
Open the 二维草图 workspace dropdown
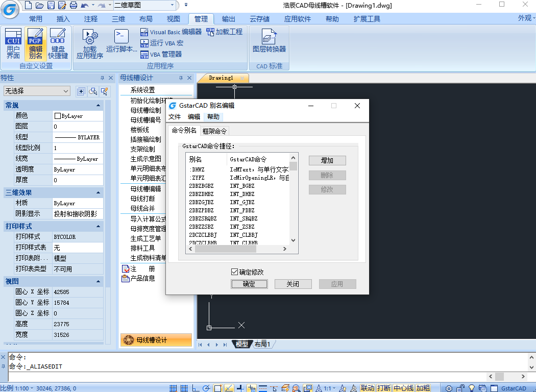(173, 5)
